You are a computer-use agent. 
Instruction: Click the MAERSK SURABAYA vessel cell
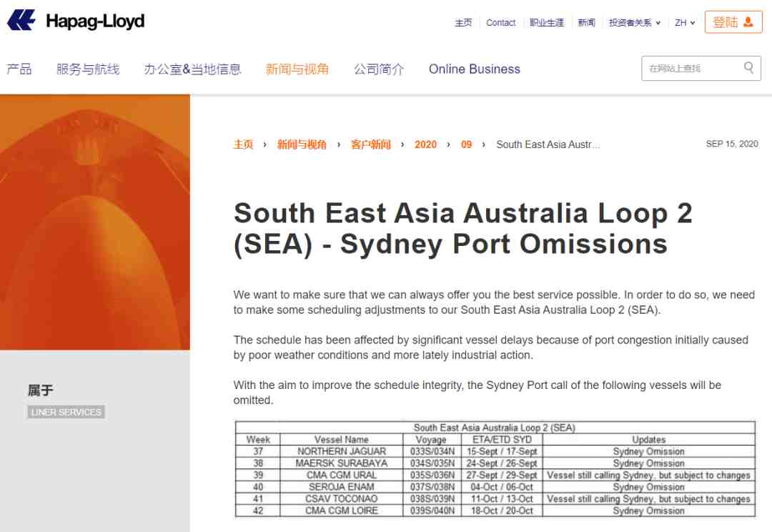(342, 463)
